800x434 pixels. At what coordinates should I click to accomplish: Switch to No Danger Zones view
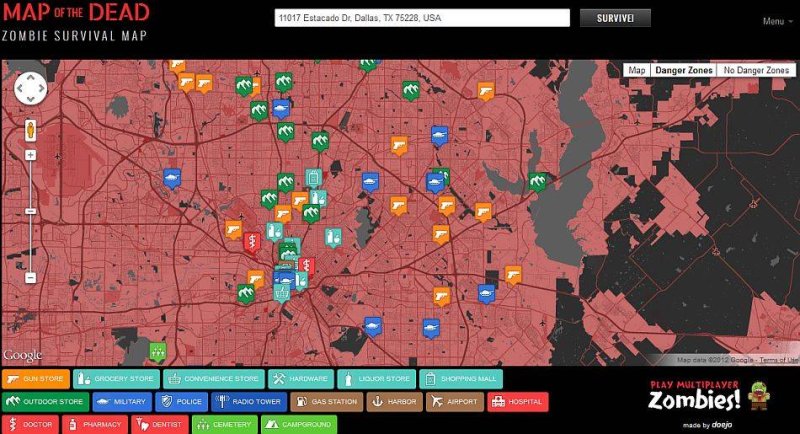(x=756, y=71)
